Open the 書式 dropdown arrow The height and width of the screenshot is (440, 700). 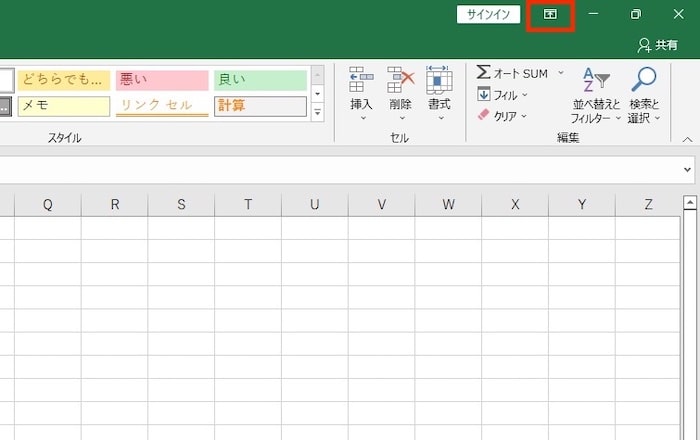click(441, 118)
